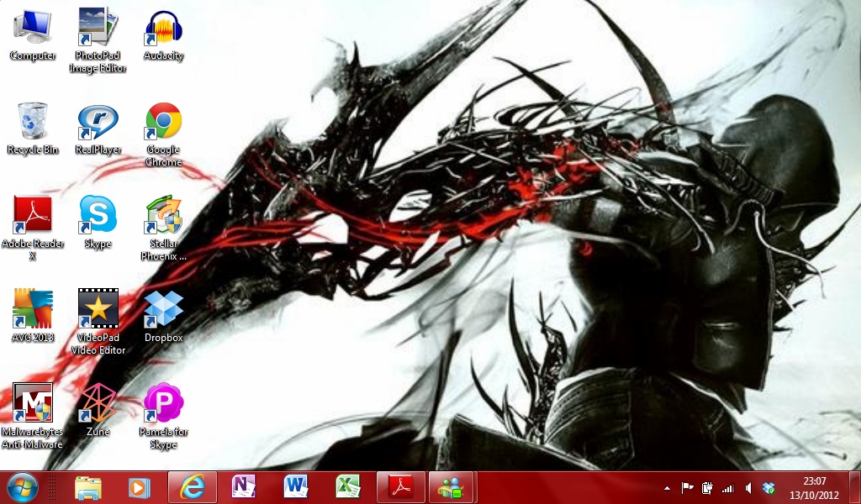Screen dimensions: 861x504
Task: Open the Windows Start menu
Action: [x=23, y=487]
